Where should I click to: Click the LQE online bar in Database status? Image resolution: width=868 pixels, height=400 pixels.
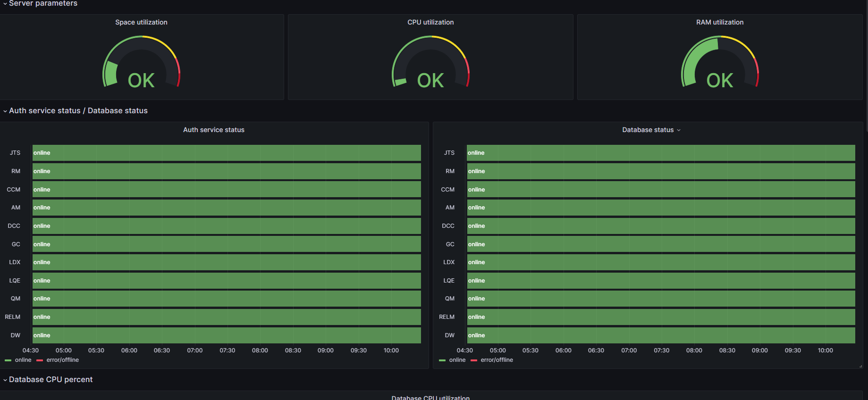(x=661, y=281)
